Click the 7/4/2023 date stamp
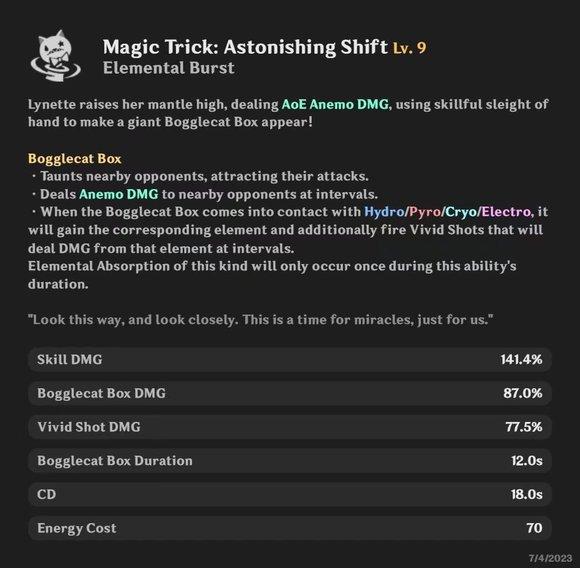The width and height of the screenshot is (580, 568). 550,558
